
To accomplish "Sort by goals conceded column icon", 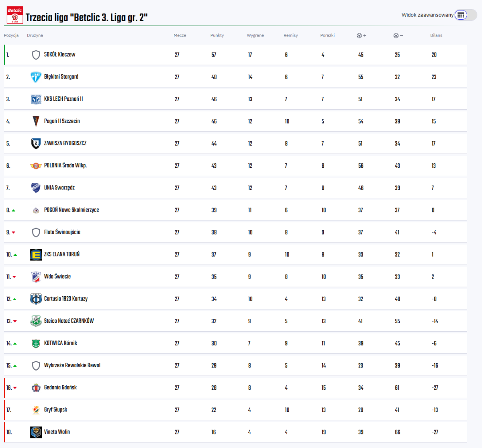I will click(x=398, y=35).
